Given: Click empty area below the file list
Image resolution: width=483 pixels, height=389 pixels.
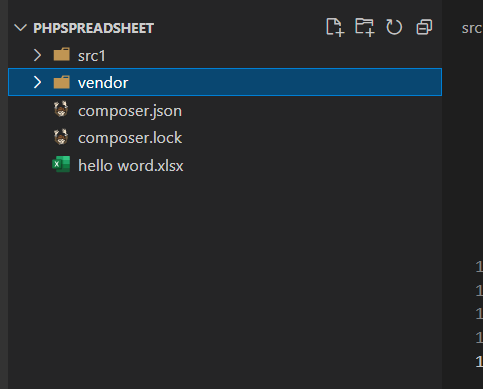Looking at the screenshot, I should (x=225, y=280).
